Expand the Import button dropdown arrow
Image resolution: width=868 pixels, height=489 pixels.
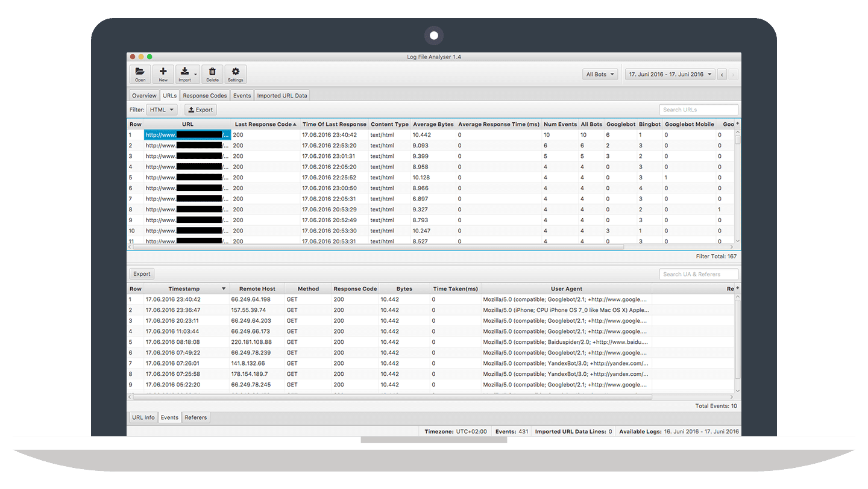[x=196, y=75]
